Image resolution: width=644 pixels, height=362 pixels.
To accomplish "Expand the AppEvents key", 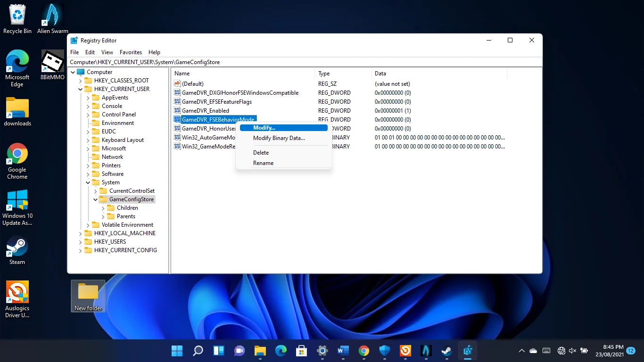I will pos(88,98).
